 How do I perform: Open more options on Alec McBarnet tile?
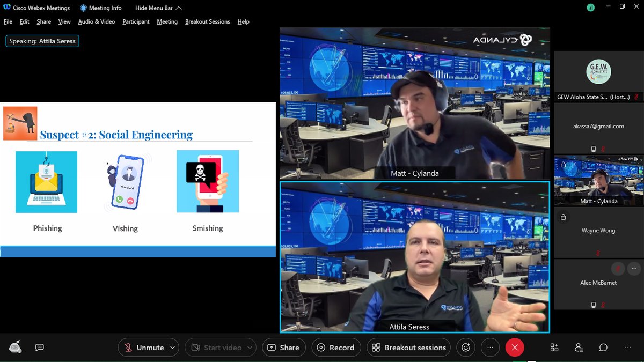pos(634,268)
